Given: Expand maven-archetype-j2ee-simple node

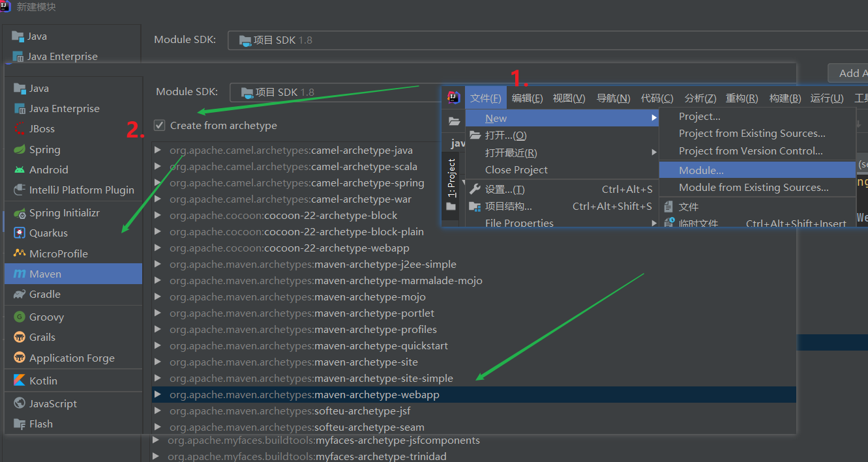Looking at the screenshot, I should point(158,265).
